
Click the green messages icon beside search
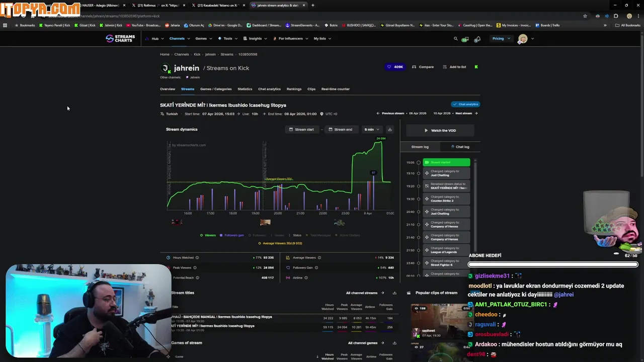[x=465, y=39]
